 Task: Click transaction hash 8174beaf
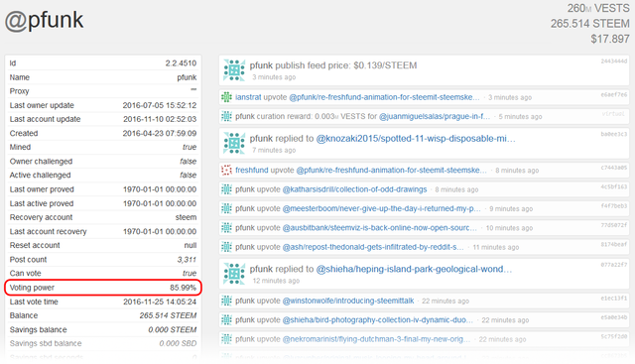(613, 245)
